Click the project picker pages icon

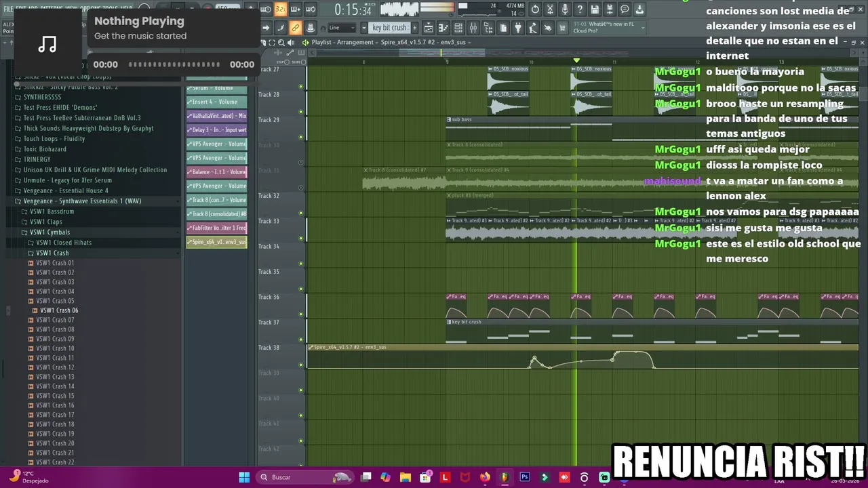[x=503, y=28]
